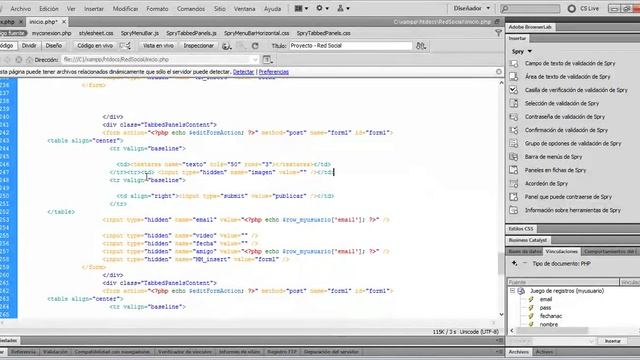The height and width of the screenshot is (360, 640).
Task: Open the Diseñador workspace dropdown
Action: [x=471, y=8]
